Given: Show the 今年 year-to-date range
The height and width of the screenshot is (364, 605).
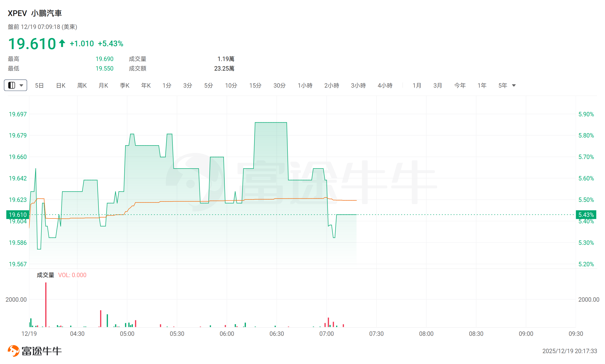Looking at the screenshot, I should point(460,85).
